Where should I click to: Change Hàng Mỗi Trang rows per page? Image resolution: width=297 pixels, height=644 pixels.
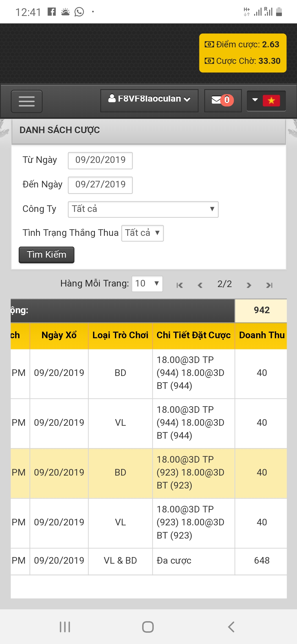[147, 284]
